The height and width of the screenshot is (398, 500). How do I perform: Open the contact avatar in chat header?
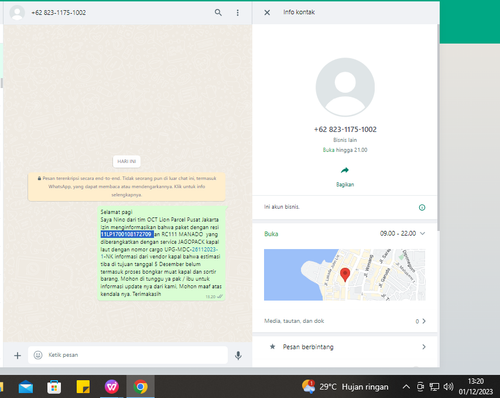click(x=17, y=13)
